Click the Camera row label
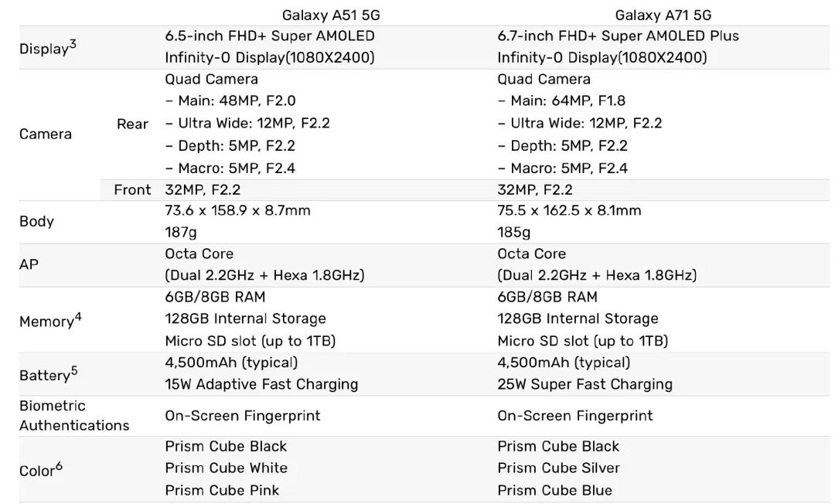This screenshot has width=835, height=504. click(46, 134)
